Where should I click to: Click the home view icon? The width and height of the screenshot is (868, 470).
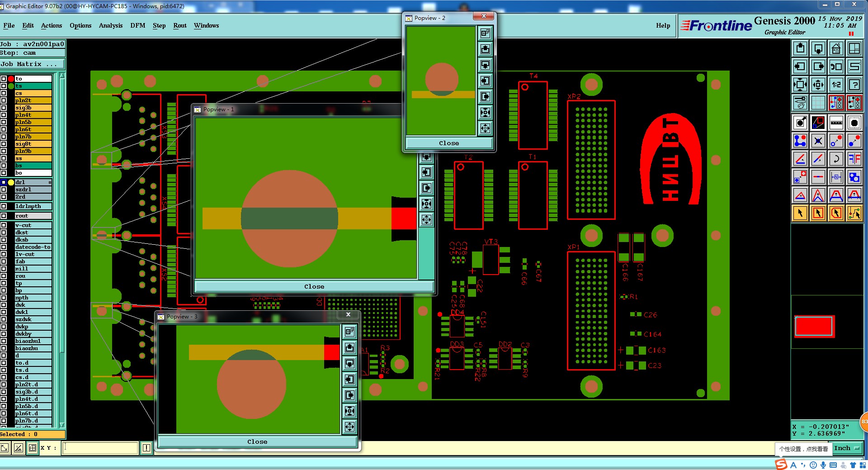click(x=836, y=48)
